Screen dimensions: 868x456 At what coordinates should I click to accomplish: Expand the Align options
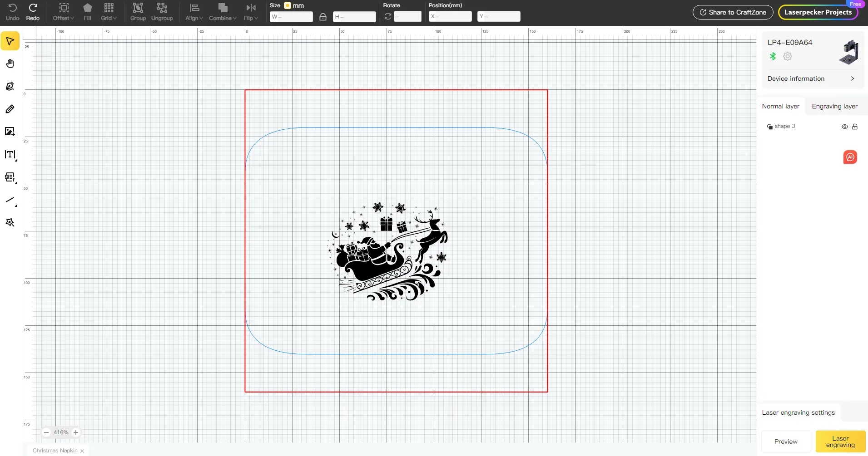pyautogui.click(x=194, y=12)
